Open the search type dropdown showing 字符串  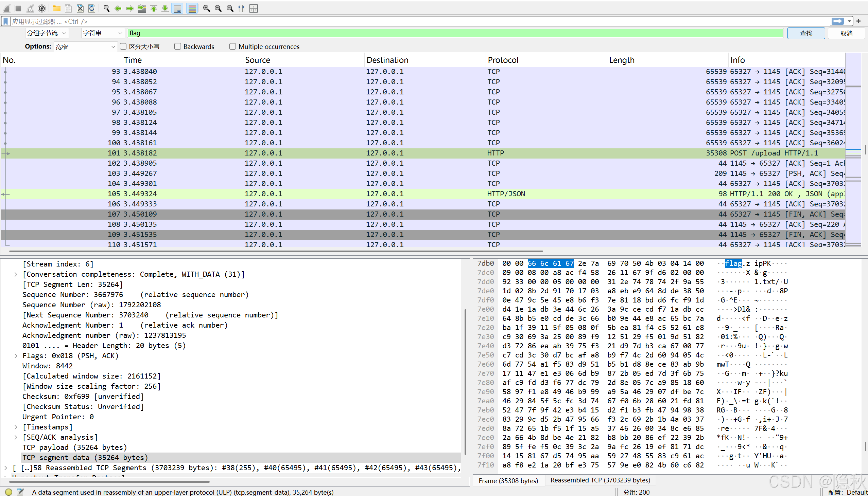(102, 33)
